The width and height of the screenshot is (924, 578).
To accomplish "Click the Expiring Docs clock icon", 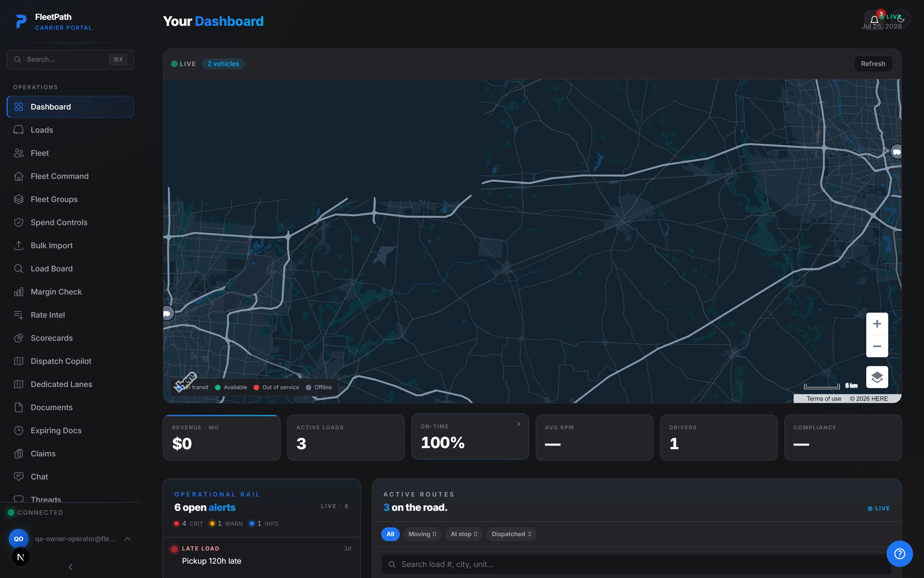I will click(x=19, y=430).
